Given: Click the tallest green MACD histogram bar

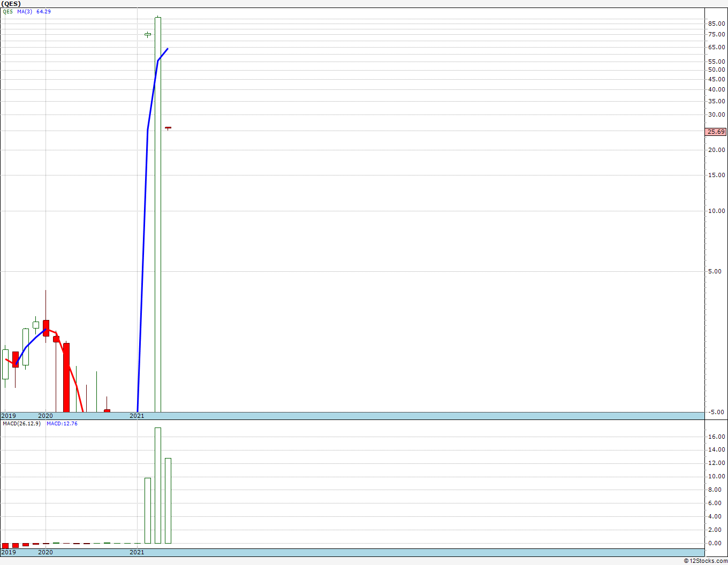Looking at the screenshot, I should pos(158,485).
